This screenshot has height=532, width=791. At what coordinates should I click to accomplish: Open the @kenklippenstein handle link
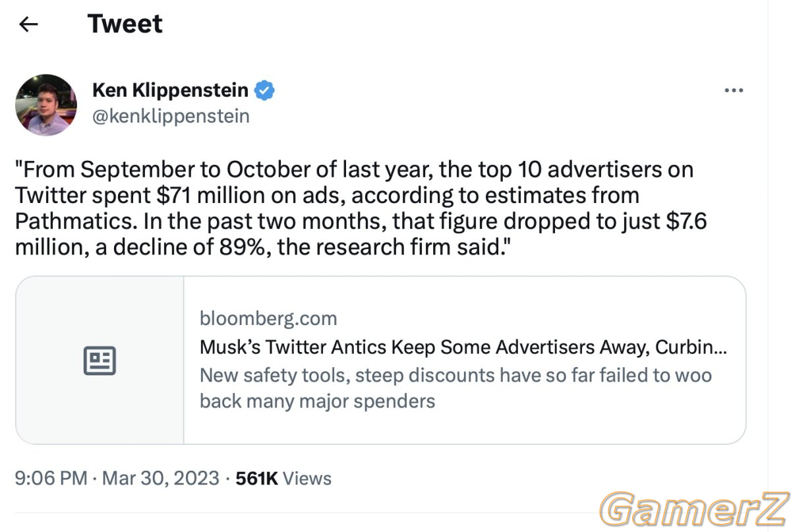(x=171, y=117)
